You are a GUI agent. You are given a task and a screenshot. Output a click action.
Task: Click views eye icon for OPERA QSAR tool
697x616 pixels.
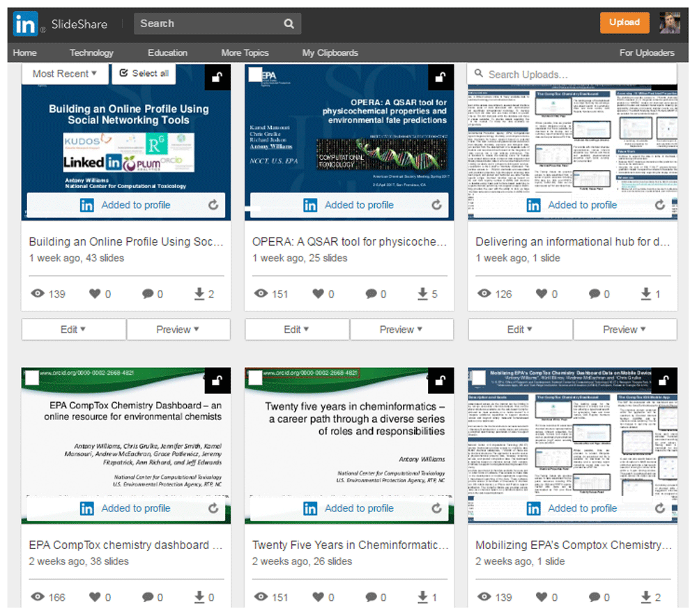(x=261, y=293)
